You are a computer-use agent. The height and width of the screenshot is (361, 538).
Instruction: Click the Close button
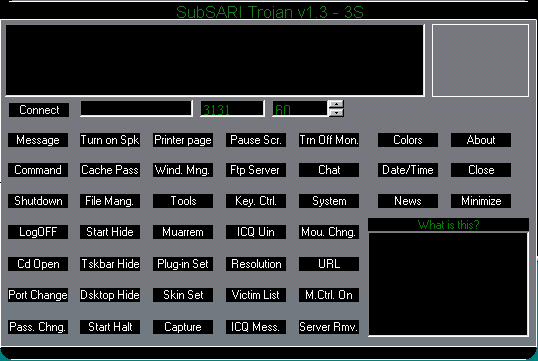pos(481,170)
